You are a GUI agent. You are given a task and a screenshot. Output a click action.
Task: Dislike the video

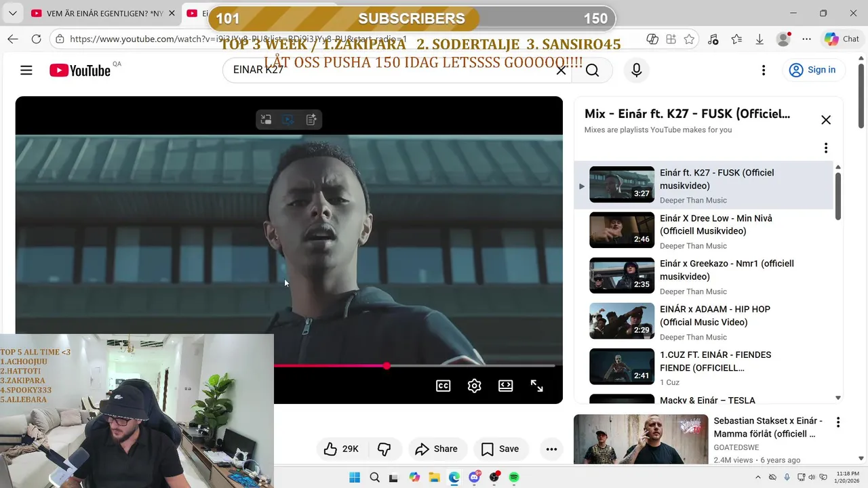pyautogui.click(x=384, y=449)
